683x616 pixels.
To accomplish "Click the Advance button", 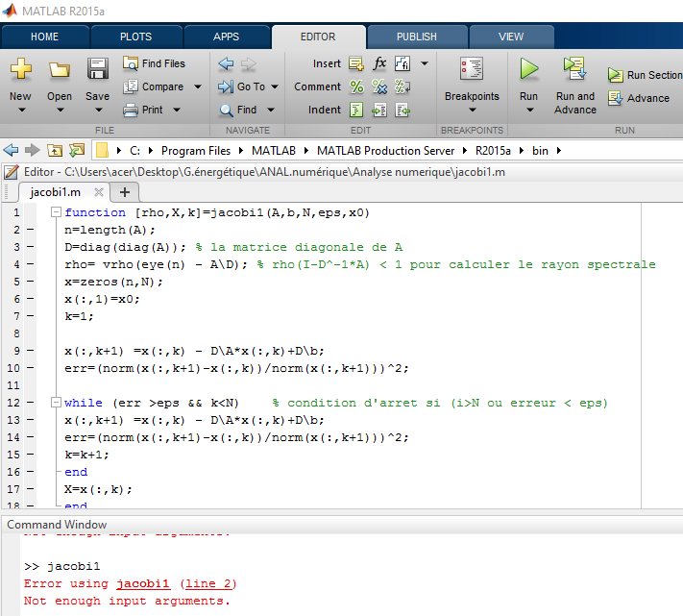I will click(639, 98).
